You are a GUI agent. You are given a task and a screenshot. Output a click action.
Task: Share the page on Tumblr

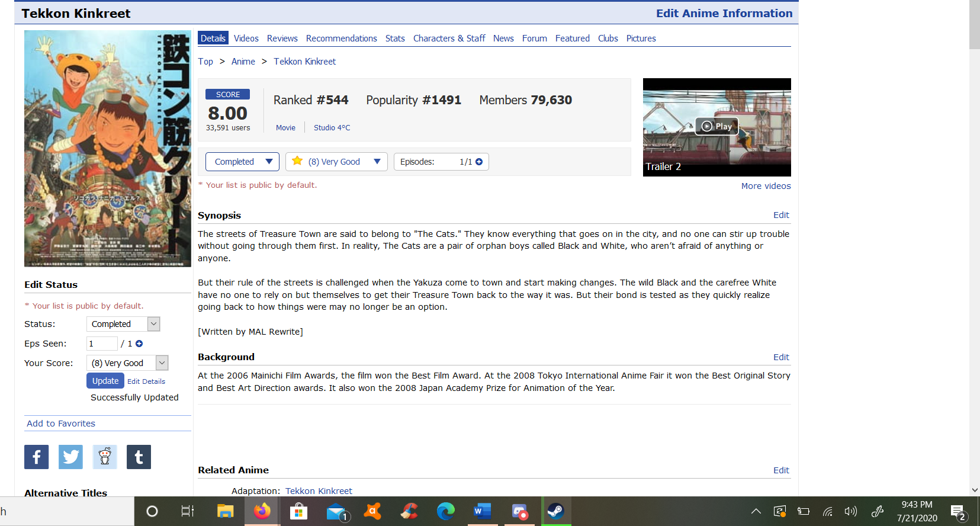[139, 457]
